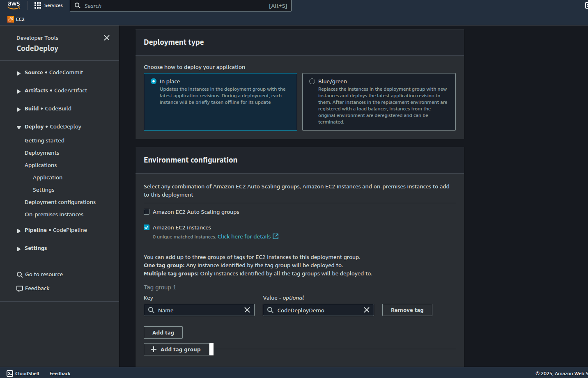Click the CodeDeploy sidebar heading

pos(37,48)
